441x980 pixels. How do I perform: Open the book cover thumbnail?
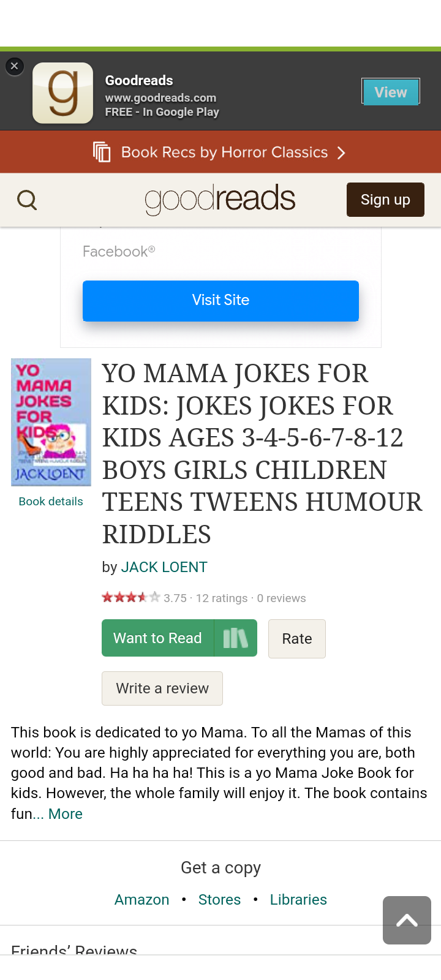click(51, 422)
